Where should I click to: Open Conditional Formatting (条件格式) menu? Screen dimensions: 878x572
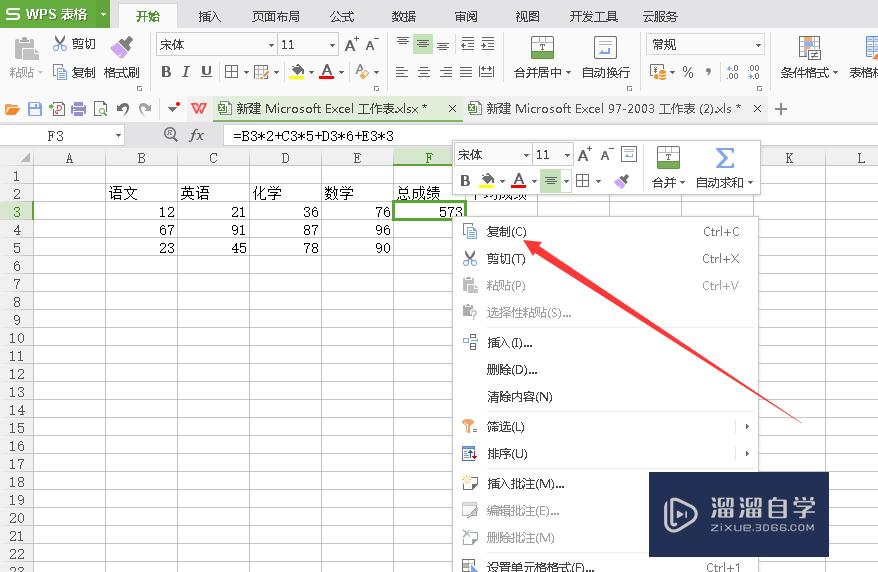[x=809, y=57]
